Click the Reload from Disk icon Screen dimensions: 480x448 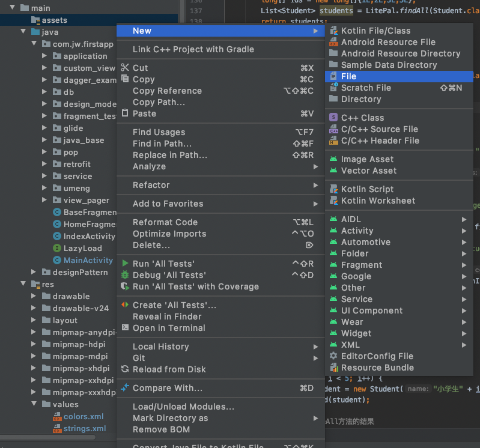coord(125,369)
